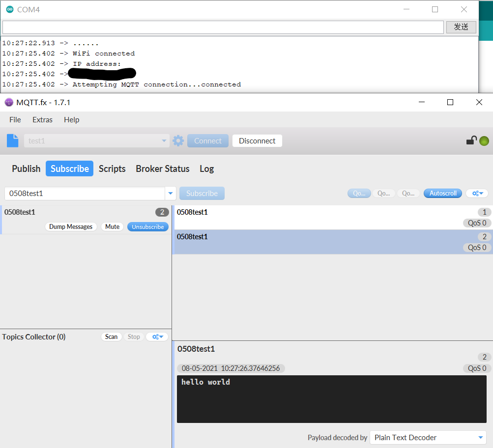Screen dimensions: 493x448
Task: Click the message count badge on subscription
Action: [x=162, y=212]
